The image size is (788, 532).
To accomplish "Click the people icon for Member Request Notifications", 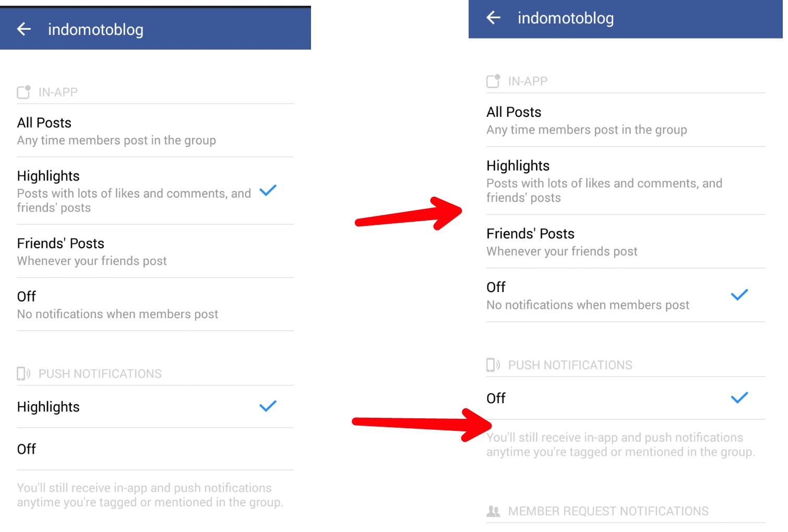I will point(493,511).
